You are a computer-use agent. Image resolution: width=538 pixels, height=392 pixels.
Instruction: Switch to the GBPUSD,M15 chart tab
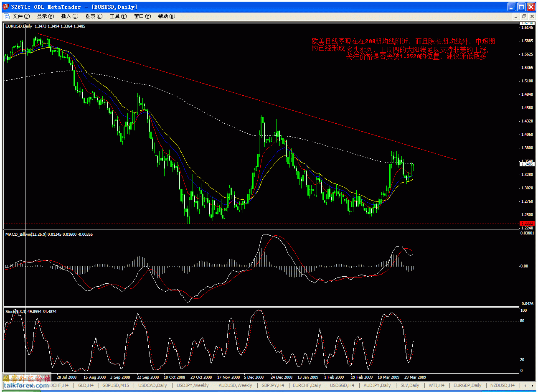116,385
